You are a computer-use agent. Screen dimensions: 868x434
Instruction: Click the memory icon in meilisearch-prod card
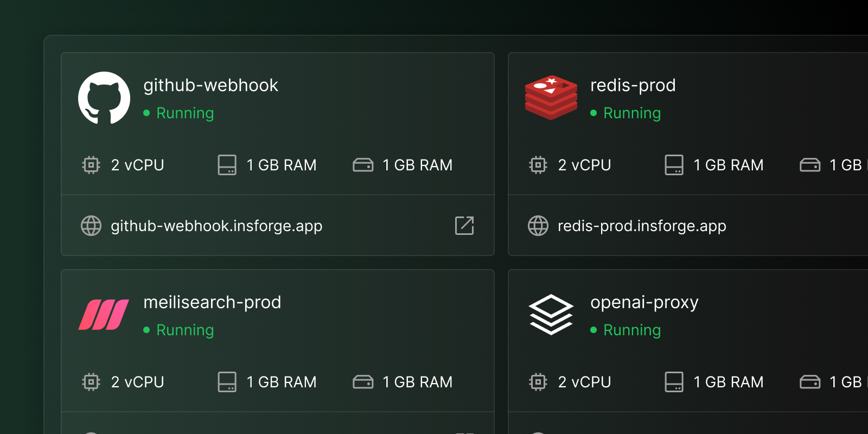pos(227,382)
